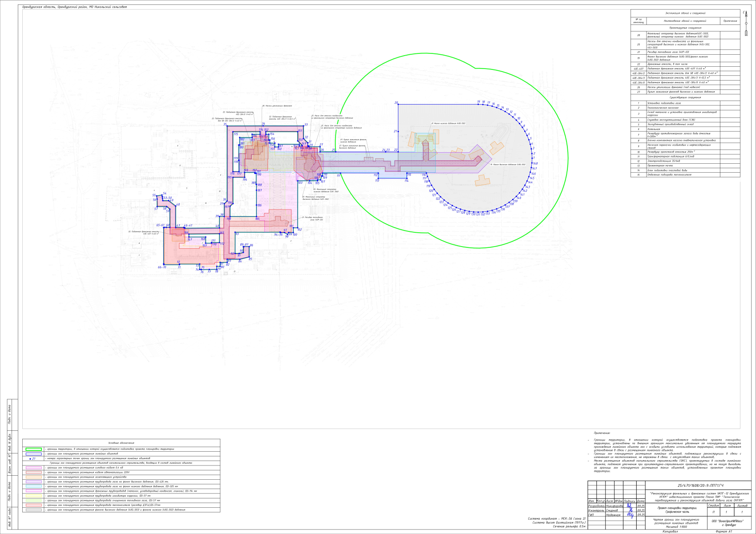
Task: Click boundary point 20 on the plan
Action: pyautogui.click(x=398, y=104)
